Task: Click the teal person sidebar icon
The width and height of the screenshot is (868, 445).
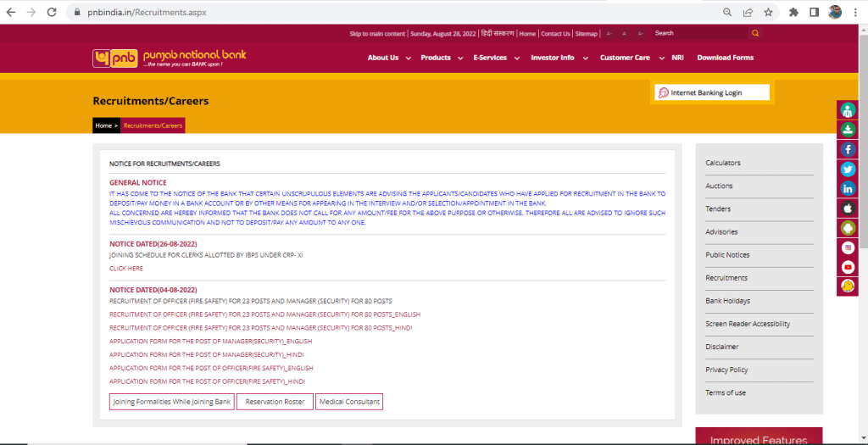Action: coord(848,110)
